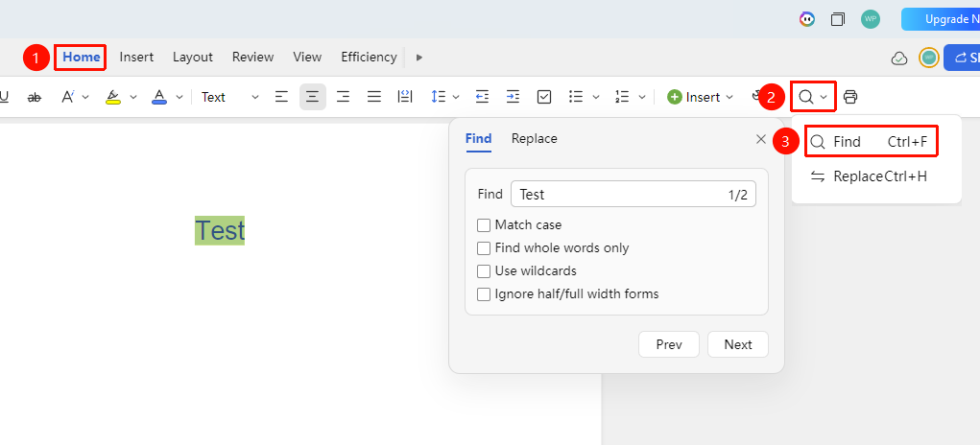Image resolution: width=980 pixels, height=445 pixels.
Task: Open the WP account avatar in title bar
Action: coord(870,19)
